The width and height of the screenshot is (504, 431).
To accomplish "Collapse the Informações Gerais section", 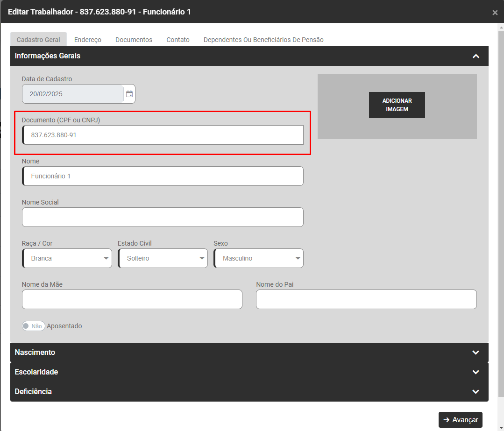I will coord(476,56).
